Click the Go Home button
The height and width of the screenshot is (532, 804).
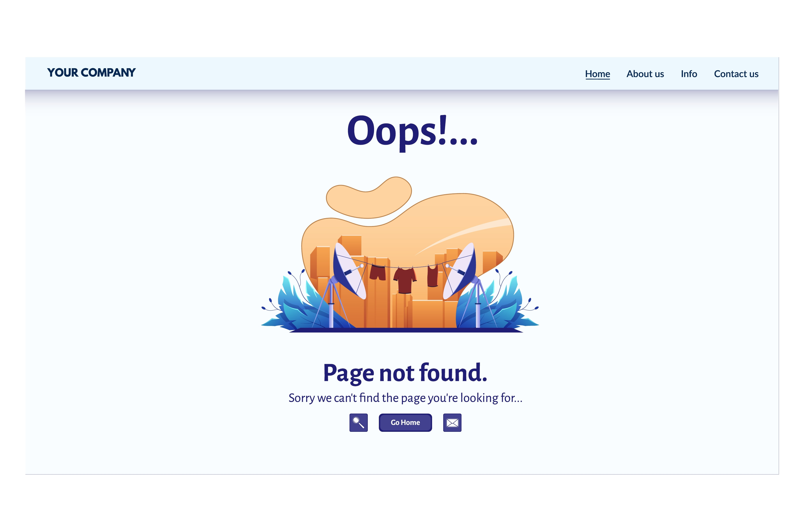point(405,423)
